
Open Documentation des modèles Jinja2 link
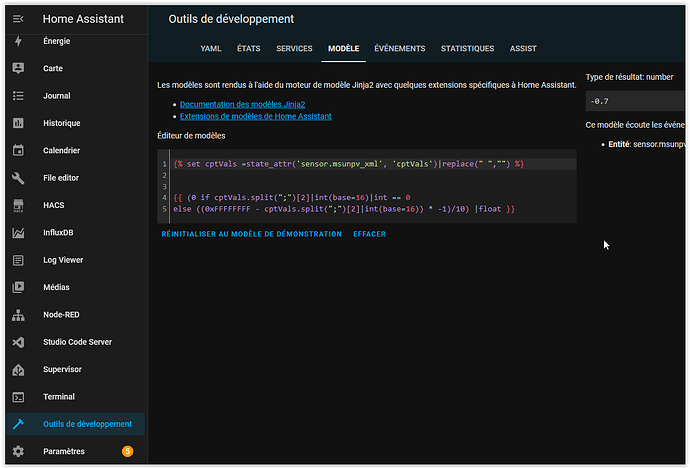point(242,104)
